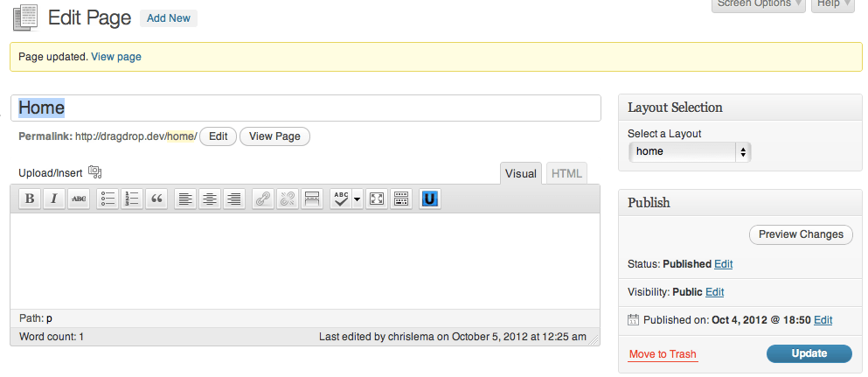
Task: Apply italic formatting
Action: [54, 199]
